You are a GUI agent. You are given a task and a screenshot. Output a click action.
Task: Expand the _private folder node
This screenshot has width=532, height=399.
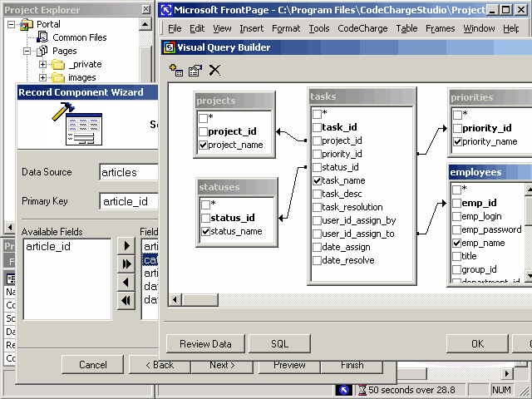42,64
